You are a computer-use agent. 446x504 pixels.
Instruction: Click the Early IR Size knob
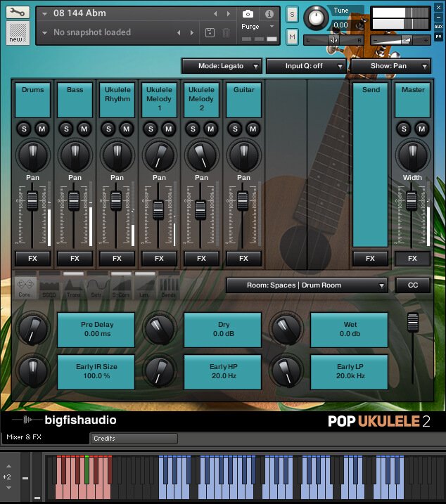tap(33, 371)
